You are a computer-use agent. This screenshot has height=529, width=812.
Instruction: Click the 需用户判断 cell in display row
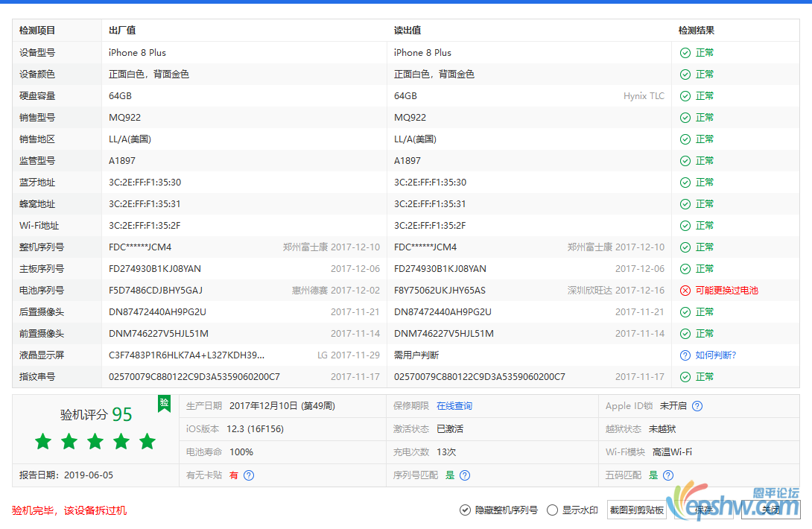click(x=416, y=355)
